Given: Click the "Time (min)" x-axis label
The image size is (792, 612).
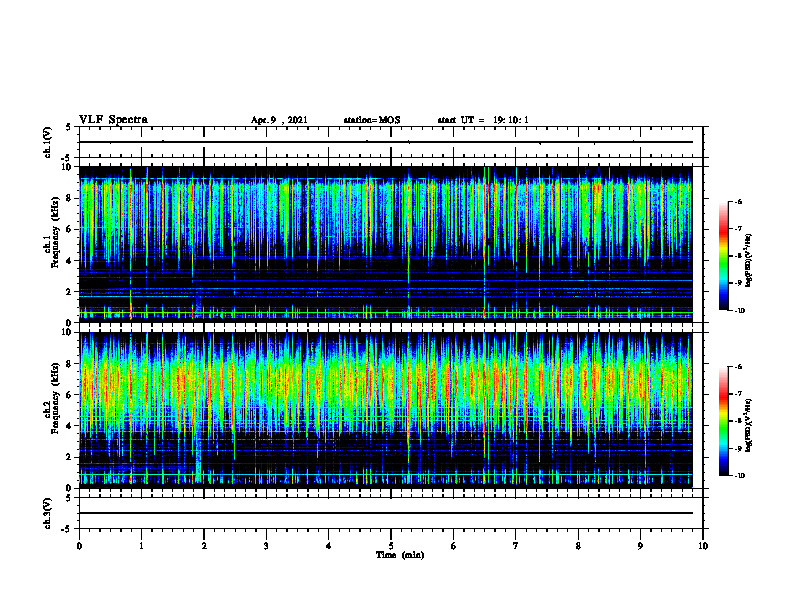Looking at the screenshot, I should [400, 555].
